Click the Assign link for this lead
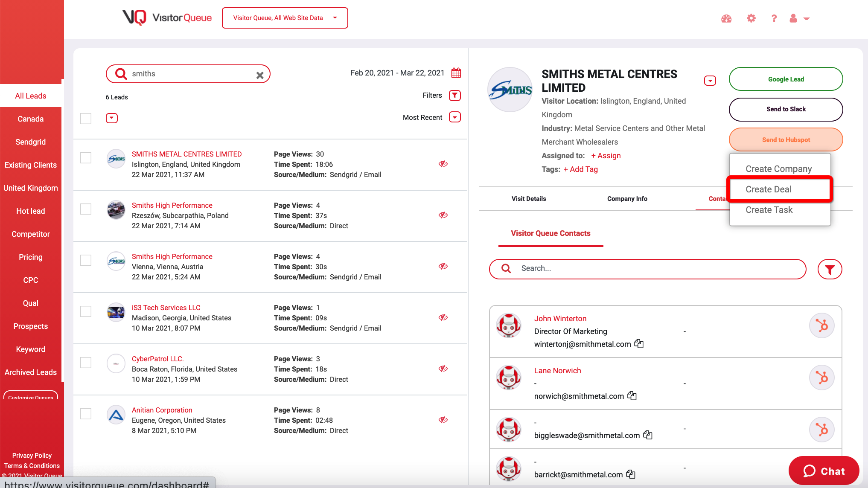This screenshot has width=868, height=488. (x=606, y=155)
